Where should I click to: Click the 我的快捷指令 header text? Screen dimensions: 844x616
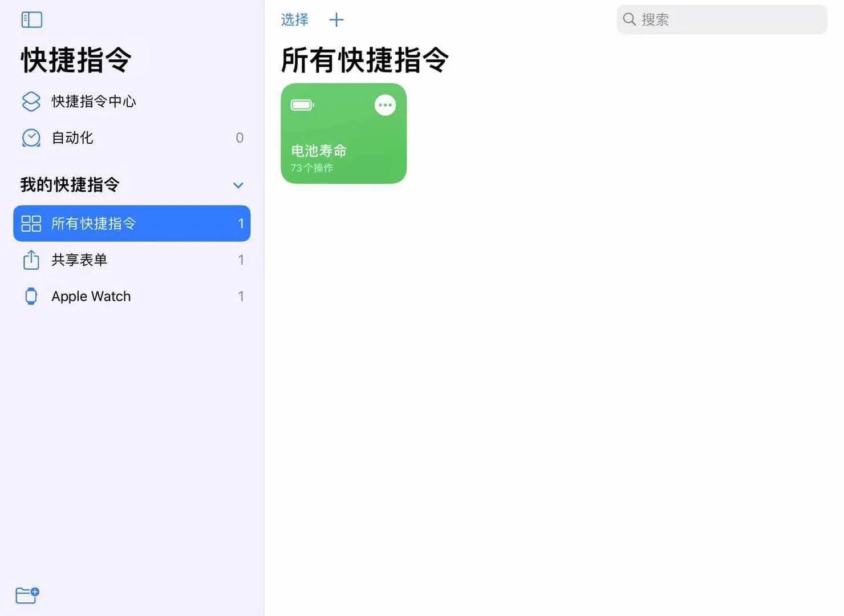70,185
